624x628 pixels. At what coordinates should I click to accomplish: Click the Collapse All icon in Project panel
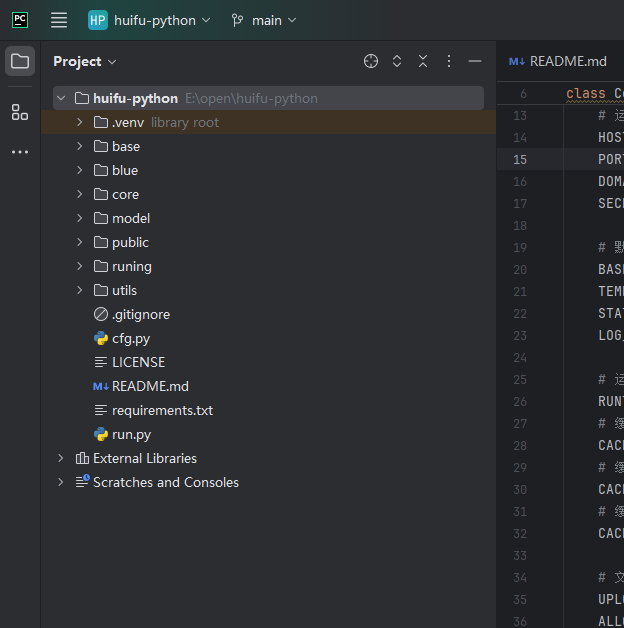[423, 61]
